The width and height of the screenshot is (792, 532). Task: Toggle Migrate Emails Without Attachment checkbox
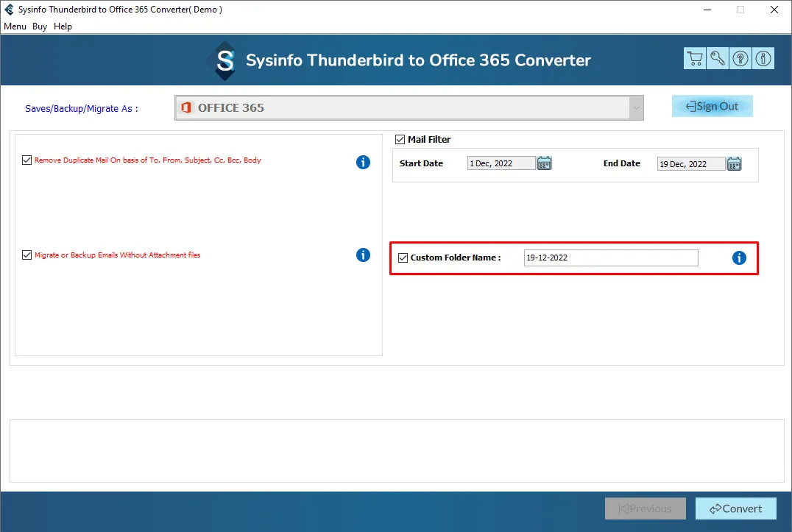point(27,255)
